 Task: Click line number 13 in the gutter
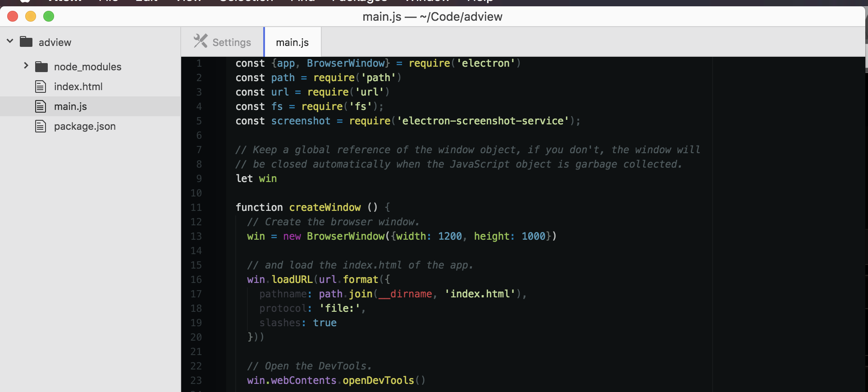(196, 236)
